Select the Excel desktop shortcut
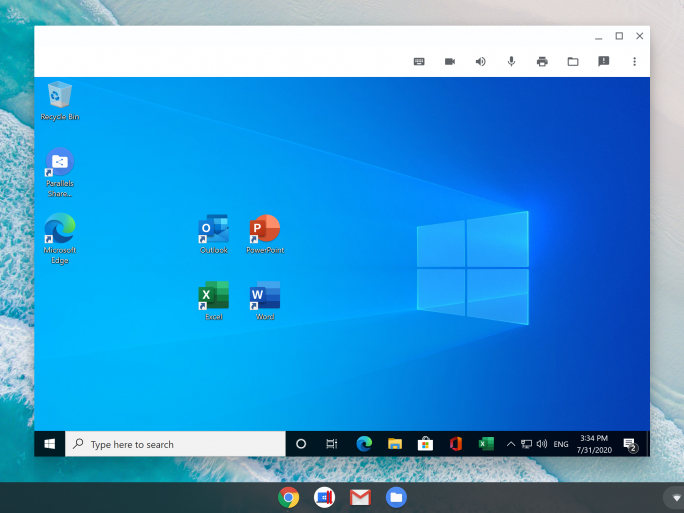The width and height of the screenshot is (684, 513). tap(214, 301)
